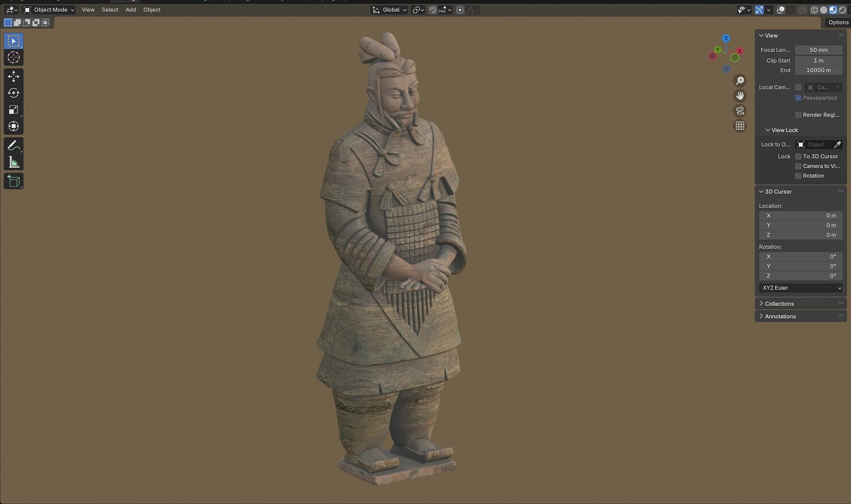Enable the Lock Rotation checkbox
This screenshot has width=851, height=504.
click(x=798, y=176)
